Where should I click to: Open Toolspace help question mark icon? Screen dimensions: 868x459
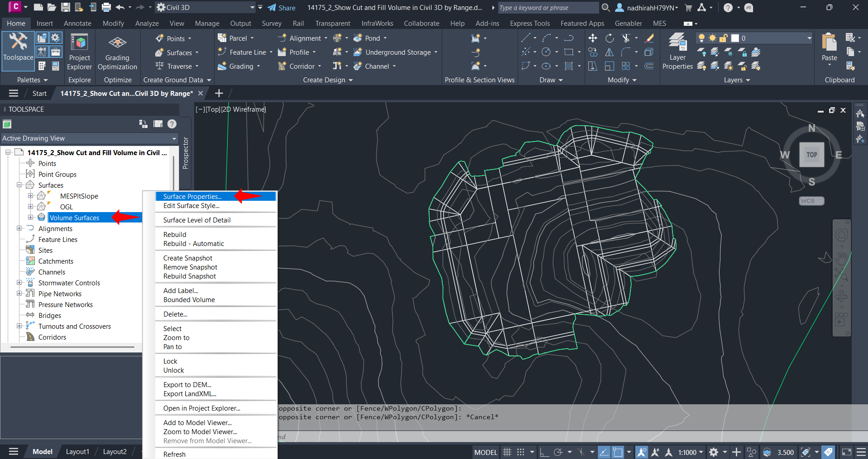point(172,124)
